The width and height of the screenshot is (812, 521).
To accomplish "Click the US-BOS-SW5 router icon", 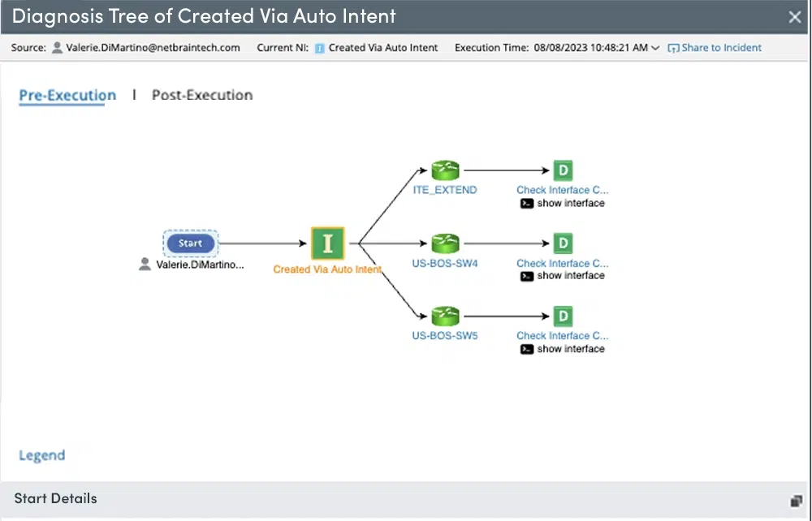I will click(445, 316).
